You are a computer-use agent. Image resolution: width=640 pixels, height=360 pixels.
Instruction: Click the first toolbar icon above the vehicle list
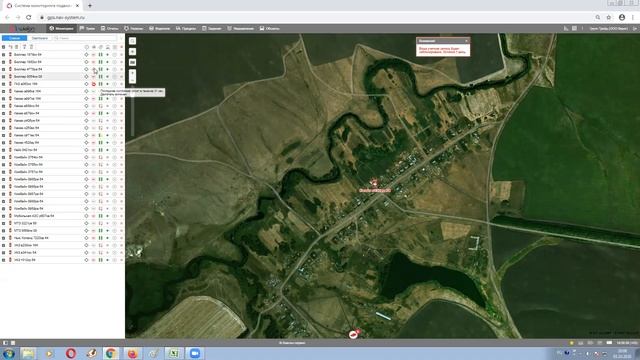(10, 47)
